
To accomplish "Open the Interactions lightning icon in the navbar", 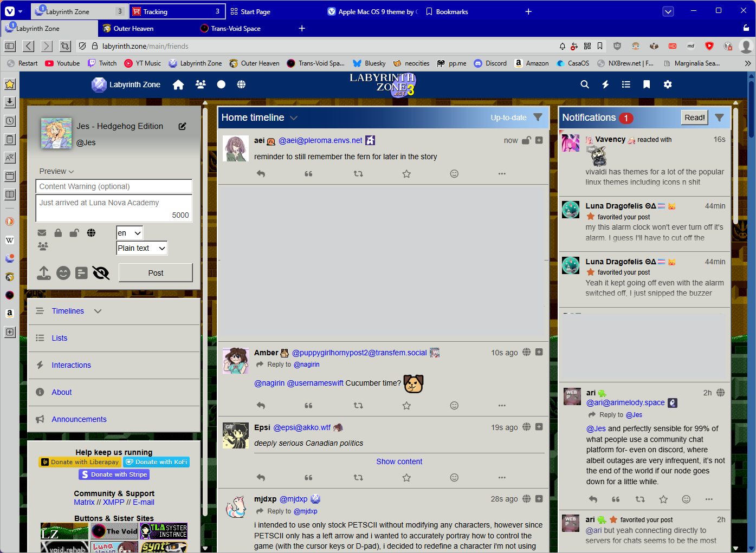I will coord(605,84).
